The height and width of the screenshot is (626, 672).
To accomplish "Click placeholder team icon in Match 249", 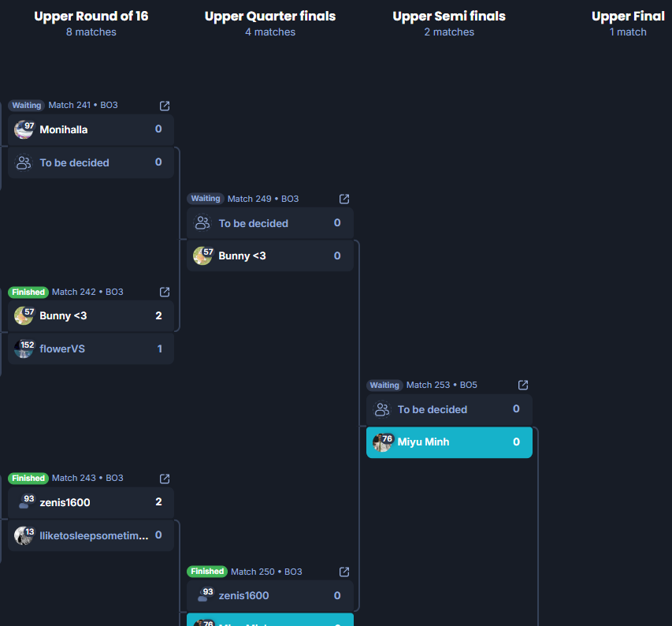I will [202, 223].
